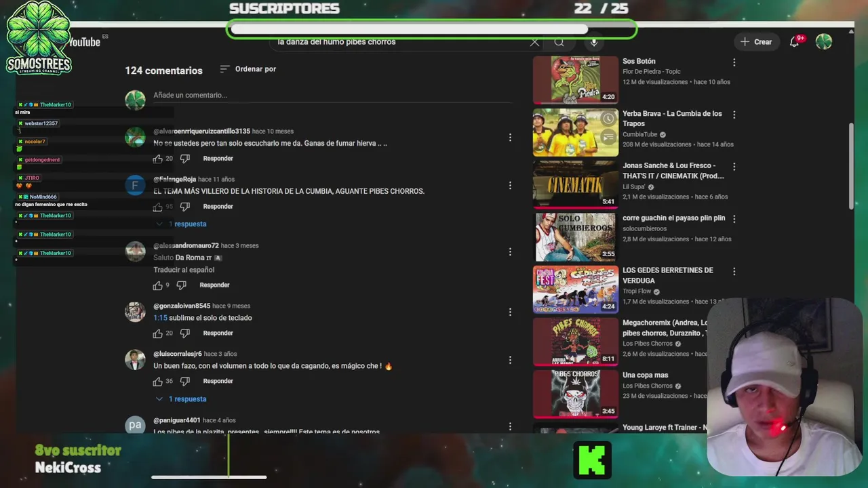Open Ordenar por sort menu
The height and width of the screenshot is (488, 868).
248,69
